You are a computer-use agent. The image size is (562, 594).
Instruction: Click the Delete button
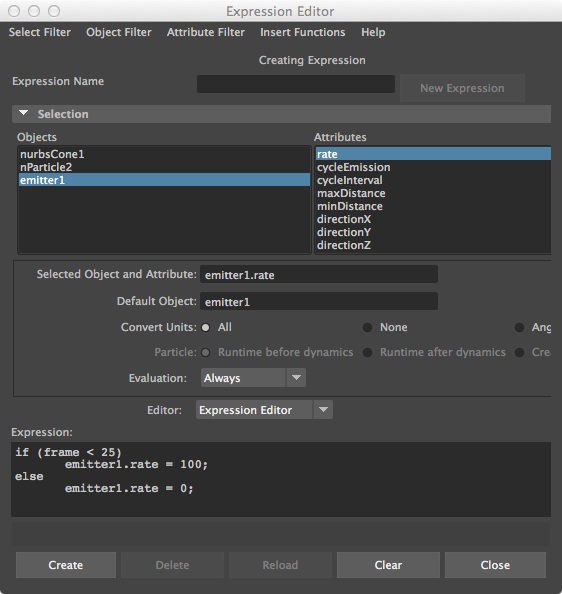[x=172, y=565]
